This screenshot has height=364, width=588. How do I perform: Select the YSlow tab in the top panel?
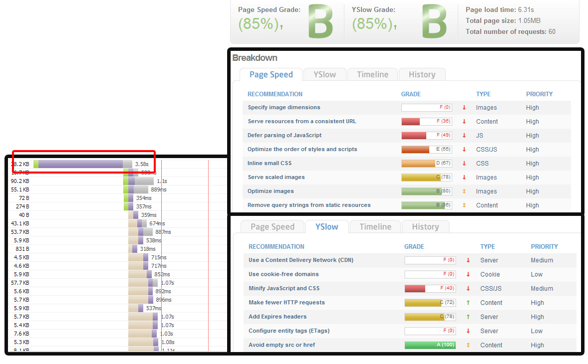tap(324, 74)
